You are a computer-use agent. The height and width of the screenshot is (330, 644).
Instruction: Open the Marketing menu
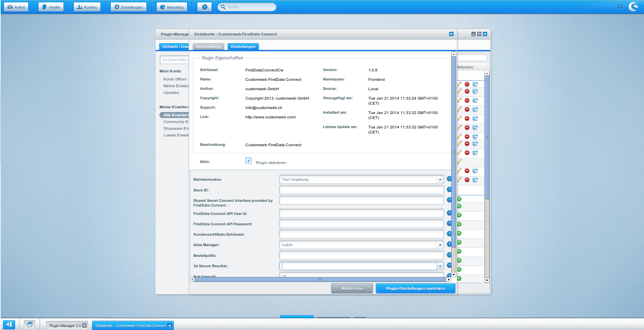tap(172, 7)
